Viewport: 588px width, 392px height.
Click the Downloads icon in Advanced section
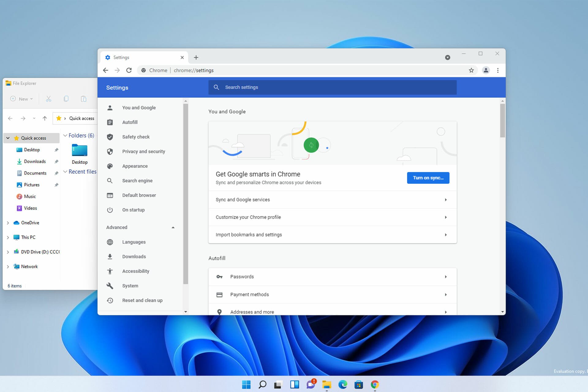[110, 256]
